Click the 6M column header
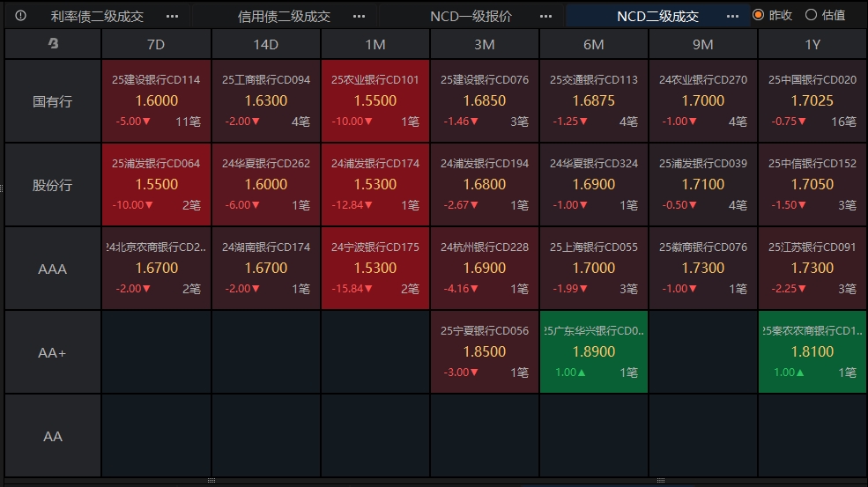Image resolution: width=868 pixels, height=487 pixels. tap(593, 44)
